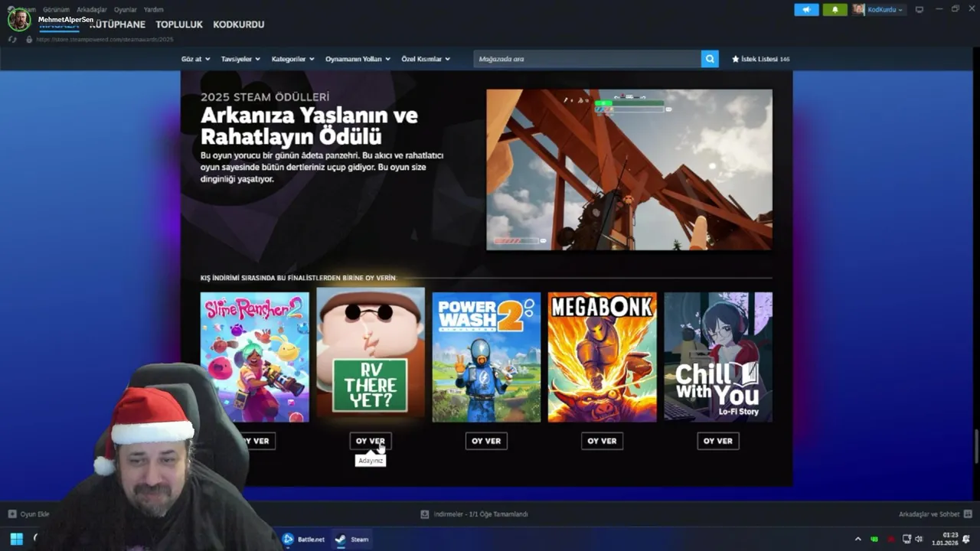Click the Megabonk cover art

[x=602, y=357]
